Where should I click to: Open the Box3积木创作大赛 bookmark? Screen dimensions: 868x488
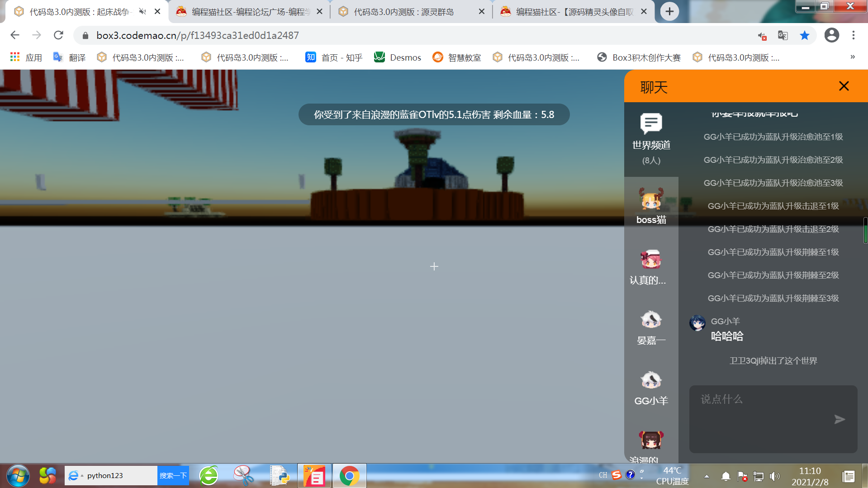coord(638,57)
